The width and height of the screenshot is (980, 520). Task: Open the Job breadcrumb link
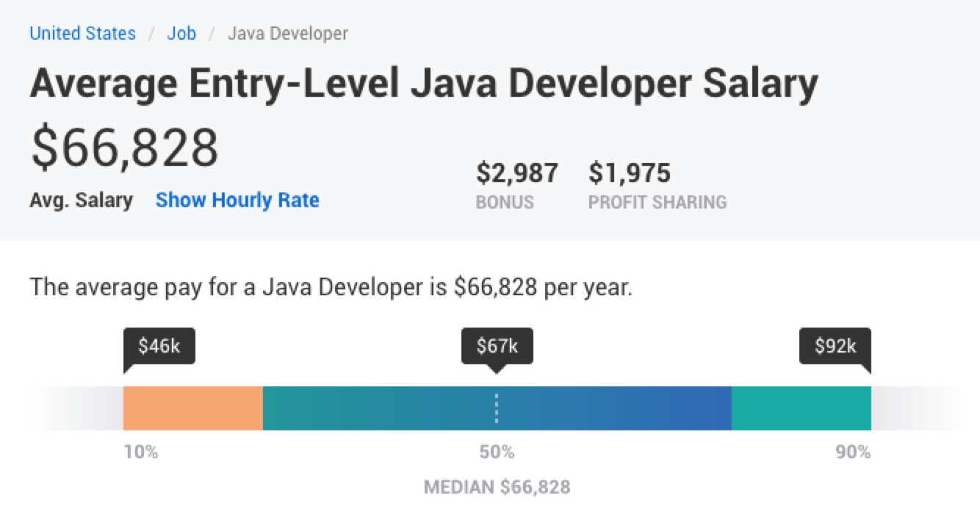[x=181, y=34]
